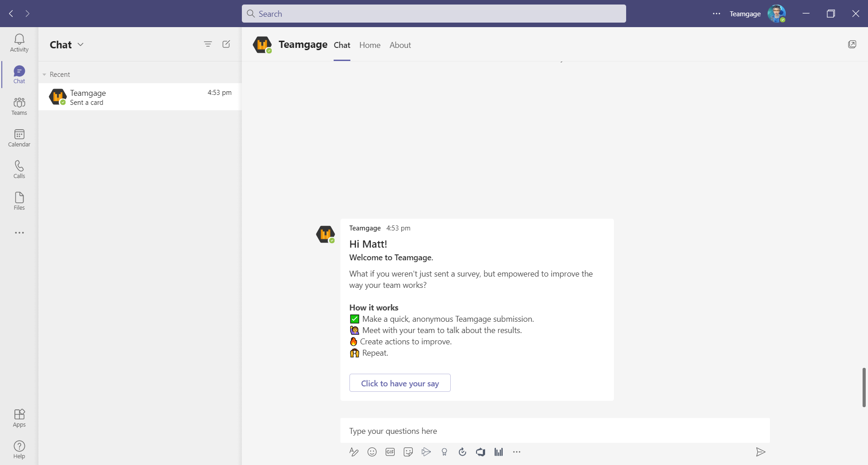Image resolution: width=868 pixels, height=465 pixels.
Task: Open the emoji picker
Action: pyautogui.click(x=372, y=452)
